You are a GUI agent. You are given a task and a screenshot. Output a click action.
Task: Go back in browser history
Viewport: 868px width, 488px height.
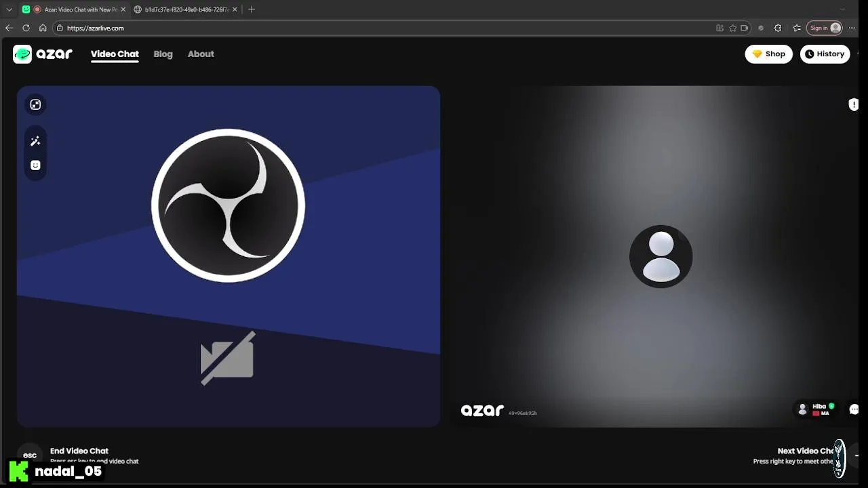(9, 28)
